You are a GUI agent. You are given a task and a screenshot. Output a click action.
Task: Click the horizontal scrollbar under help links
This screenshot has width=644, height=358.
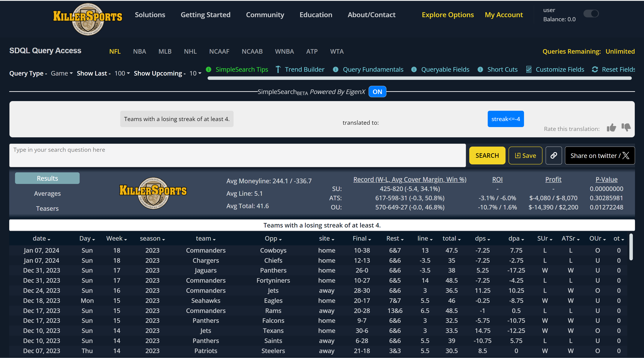coord(419,78)
